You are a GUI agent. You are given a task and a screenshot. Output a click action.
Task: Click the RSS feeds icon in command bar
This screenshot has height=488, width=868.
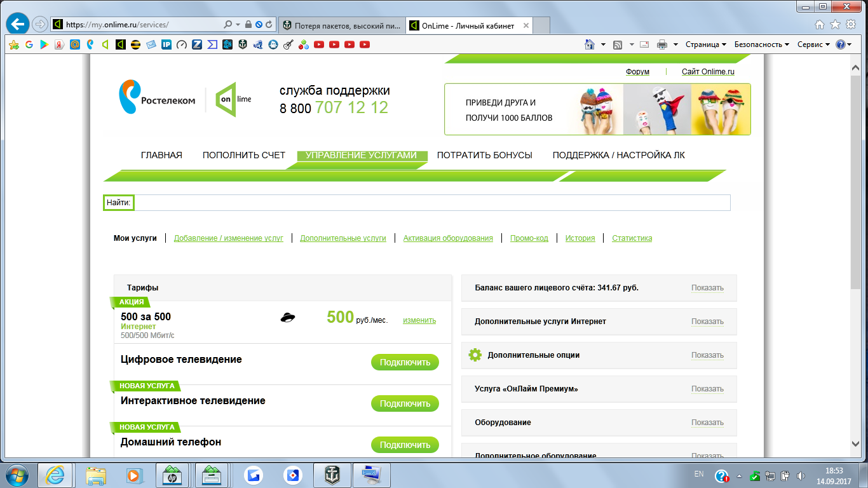[618, 44]
